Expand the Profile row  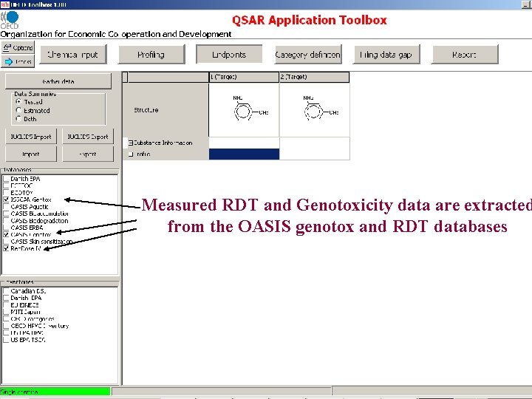pos(131,154)
